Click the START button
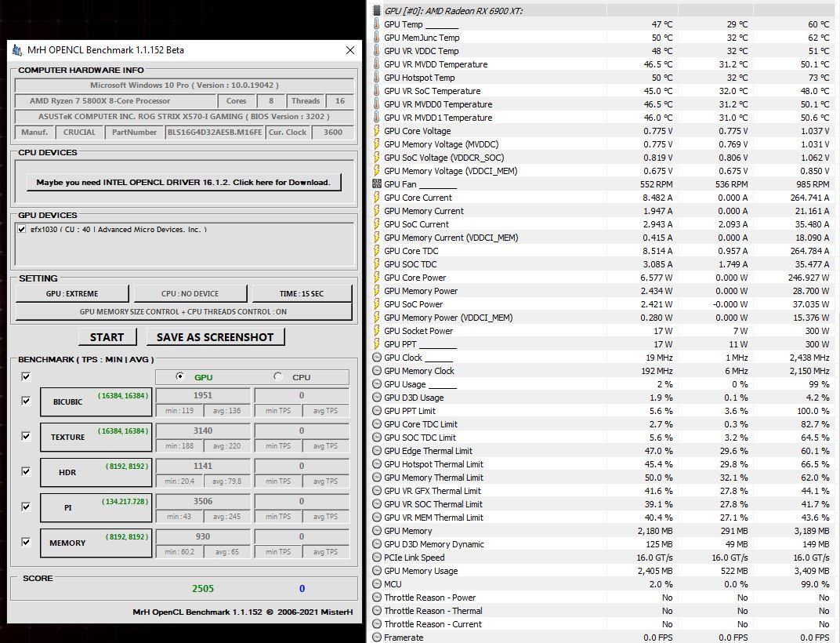The width and height of the screenshot is (840, 643). pos(107,336)
